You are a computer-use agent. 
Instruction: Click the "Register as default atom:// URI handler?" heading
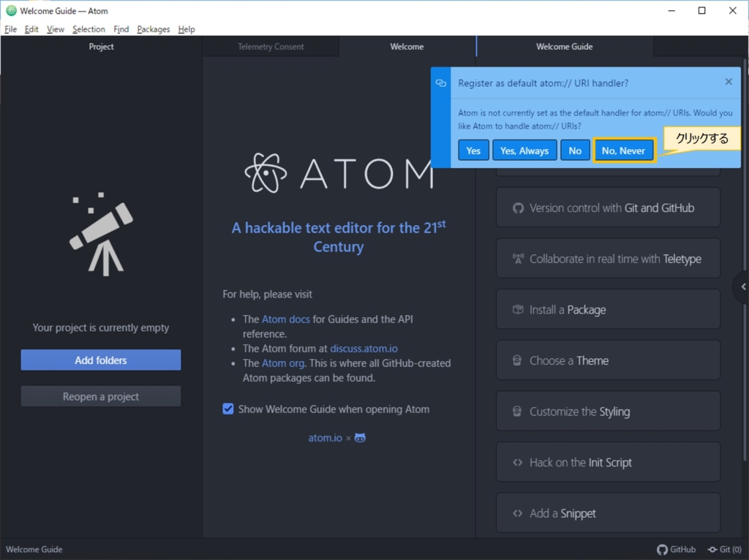543,83
